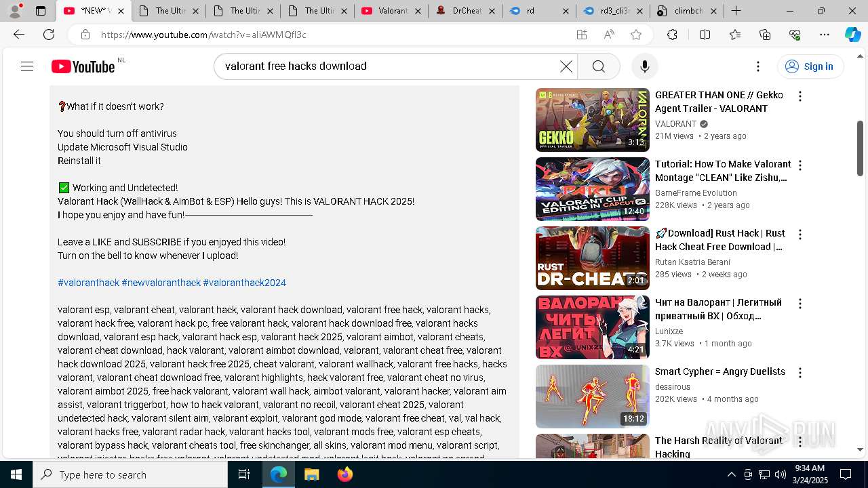This screenshot has width=868, height=488.
Task: Open options menu for Gekko trailer video
Action: (800, 96)
